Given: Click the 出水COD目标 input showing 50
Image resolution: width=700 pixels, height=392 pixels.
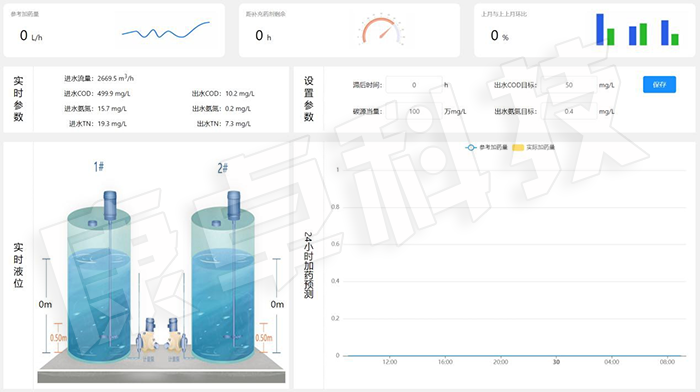Looking at the screenshot, I should [569, 85].
